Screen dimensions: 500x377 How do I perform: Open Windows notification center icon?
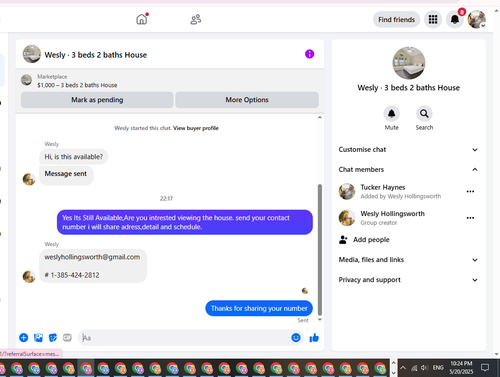tap(485, 368)
